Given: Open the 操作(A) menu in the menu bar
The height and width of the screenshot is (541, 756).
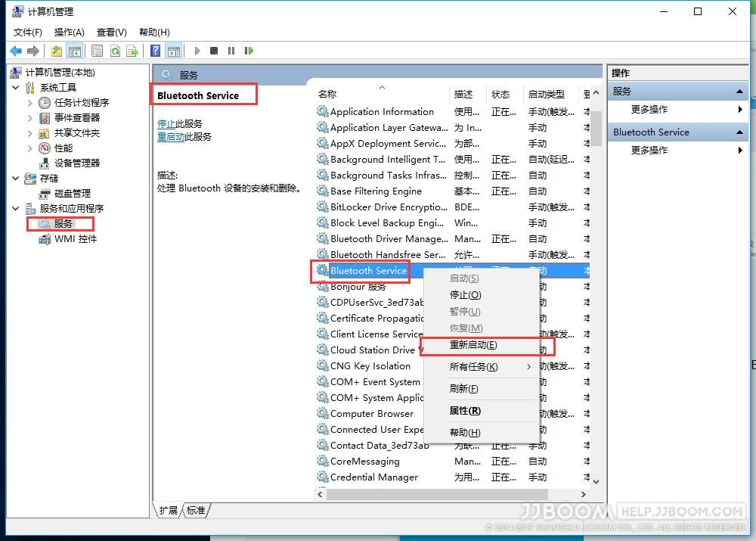Looking at the screenshot, I should coord(69,32).
